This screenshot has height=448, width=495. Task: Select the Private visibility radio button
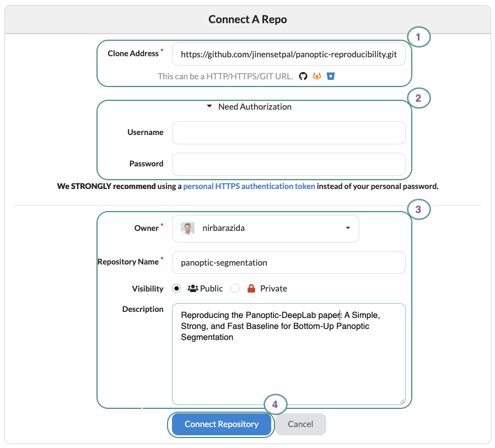pos(235,288)
